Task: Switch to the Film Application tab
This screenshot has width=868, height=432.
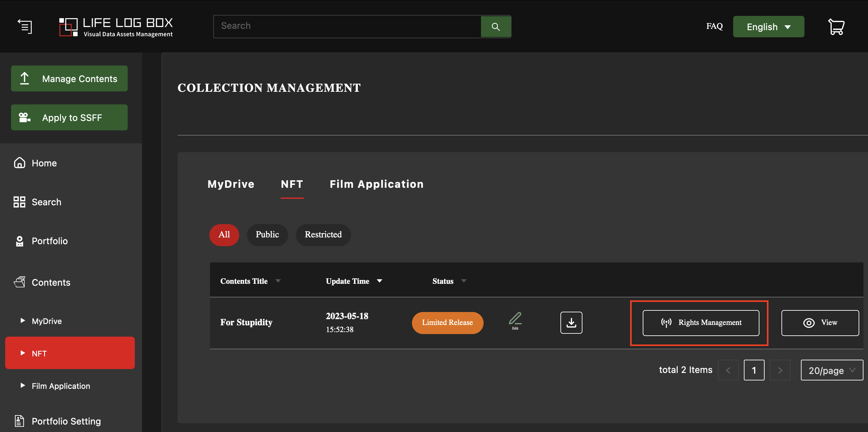Action: [x=376, y=184]
